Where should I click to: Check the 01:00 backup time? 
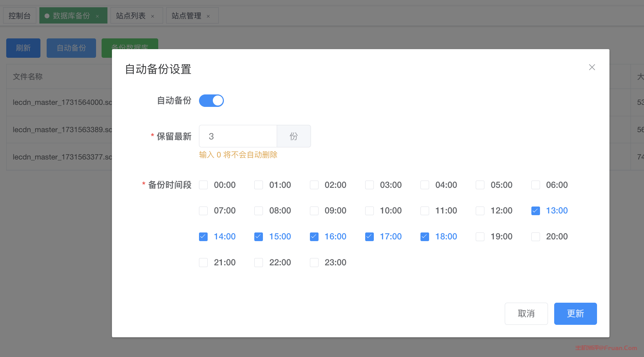coord(259,185)
